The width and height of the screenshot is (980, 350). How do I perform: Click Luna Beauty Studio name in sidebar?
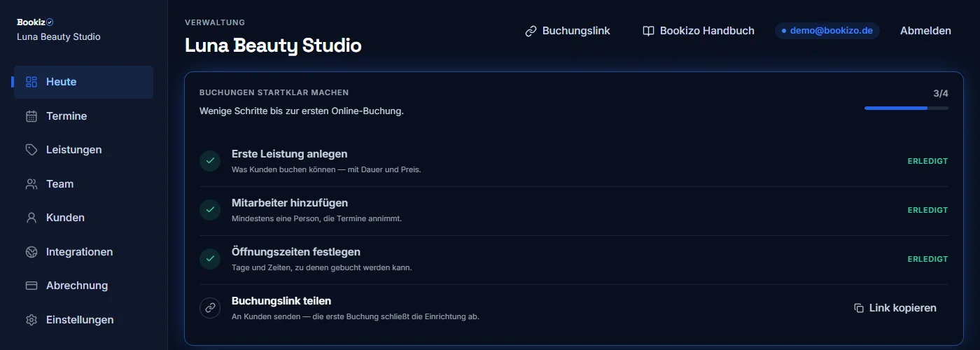[59, 36]
